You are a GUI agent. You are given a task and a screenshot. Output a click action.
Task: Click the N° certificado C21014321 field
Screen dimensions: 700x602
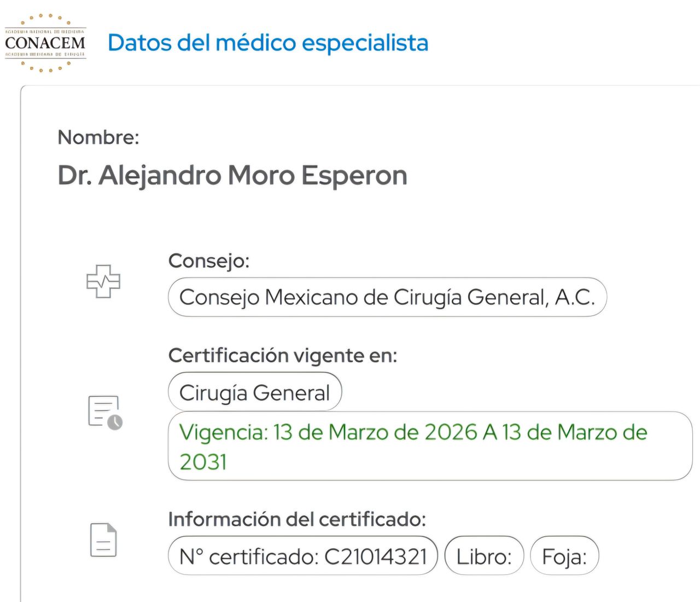(x=303, y=556)
